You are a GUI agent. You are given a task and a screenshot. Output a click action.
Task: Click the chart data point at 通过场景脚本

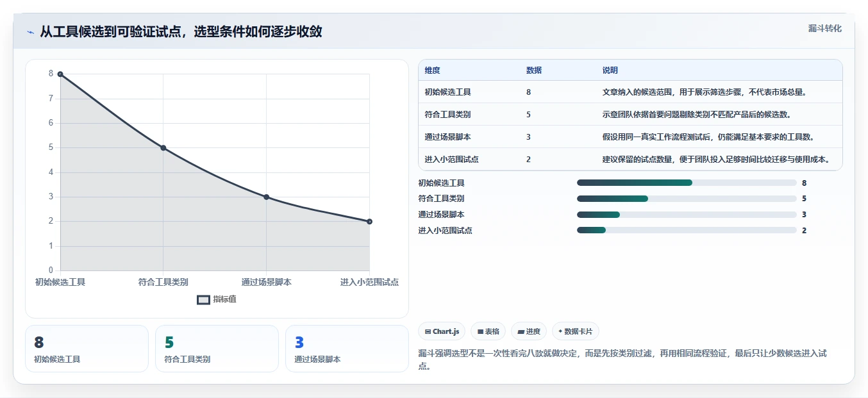(x=266, y=197)
